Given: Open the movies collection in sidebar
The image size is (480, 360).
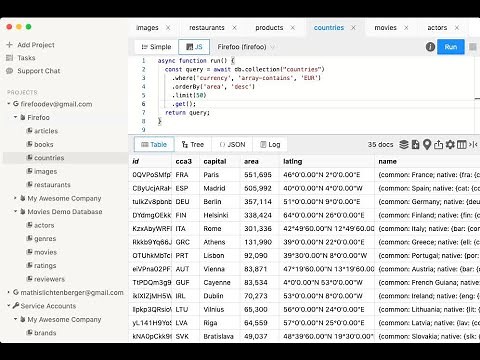Looking at the screenshot, I should (x=46, y=252).
